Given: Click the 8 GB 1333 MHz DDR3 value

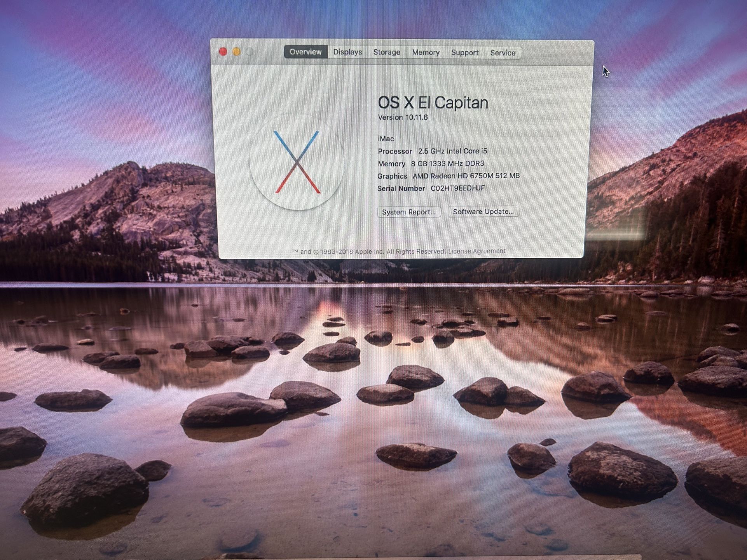Looking at the screenshot, I should tap(447, 163).
